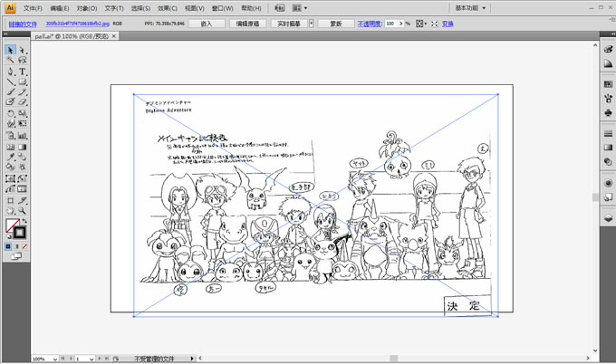616x364 pixels.
Task: Open the 窗口(W) menu
Action: 222,8
